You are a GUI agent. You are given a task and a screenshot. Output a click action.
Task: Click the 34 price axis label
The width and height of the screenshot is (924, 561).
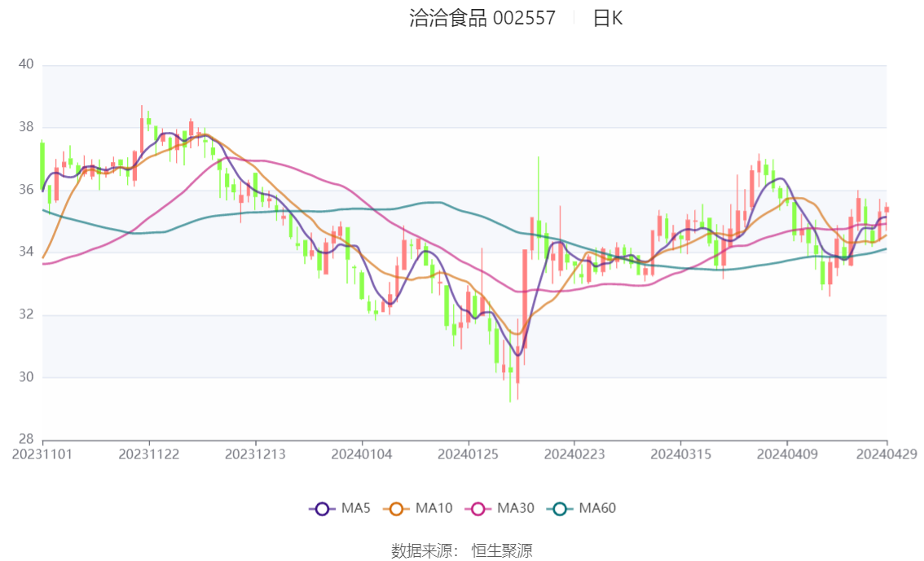(x=25, y=252)
